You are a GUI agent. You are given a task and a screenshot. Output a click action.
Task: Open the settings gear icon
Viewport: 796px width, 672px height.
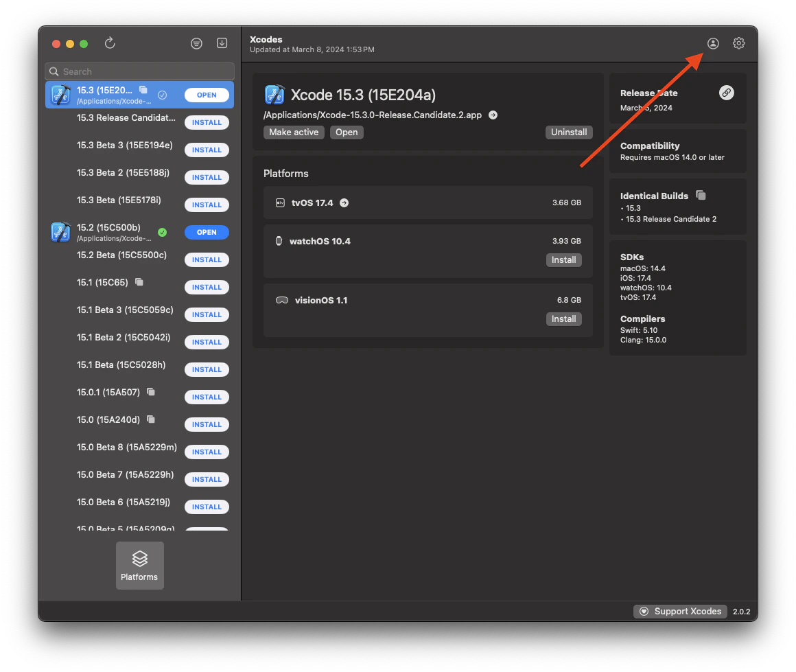pyautogui.click(x=738, y=44)
